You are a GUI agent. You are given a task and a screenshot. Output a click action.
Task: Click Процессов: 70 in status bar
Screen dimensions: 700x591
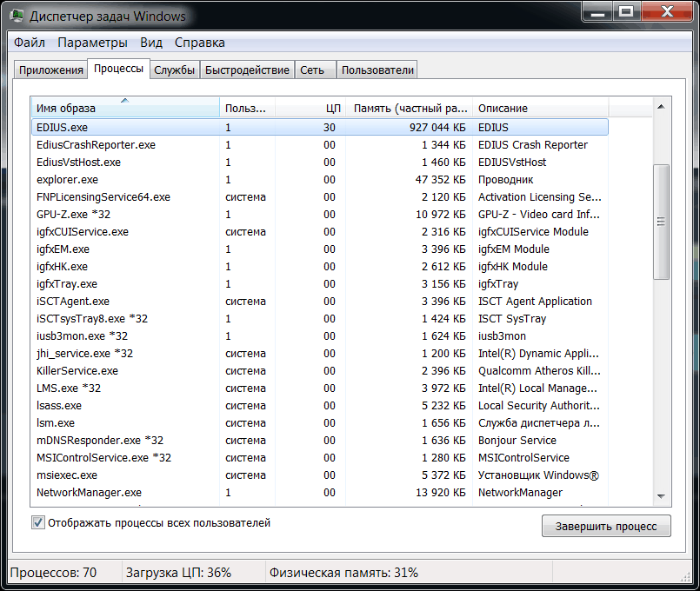pos(53,573)
